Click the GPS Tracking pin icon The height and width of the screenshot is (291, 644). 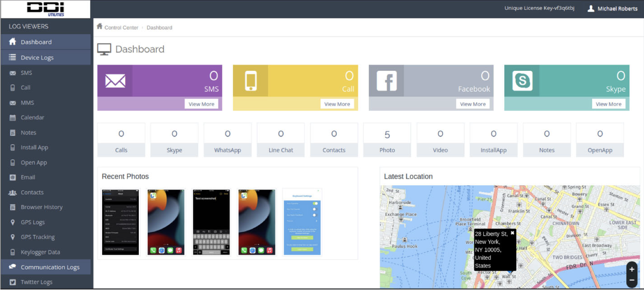tap(13, 237)
